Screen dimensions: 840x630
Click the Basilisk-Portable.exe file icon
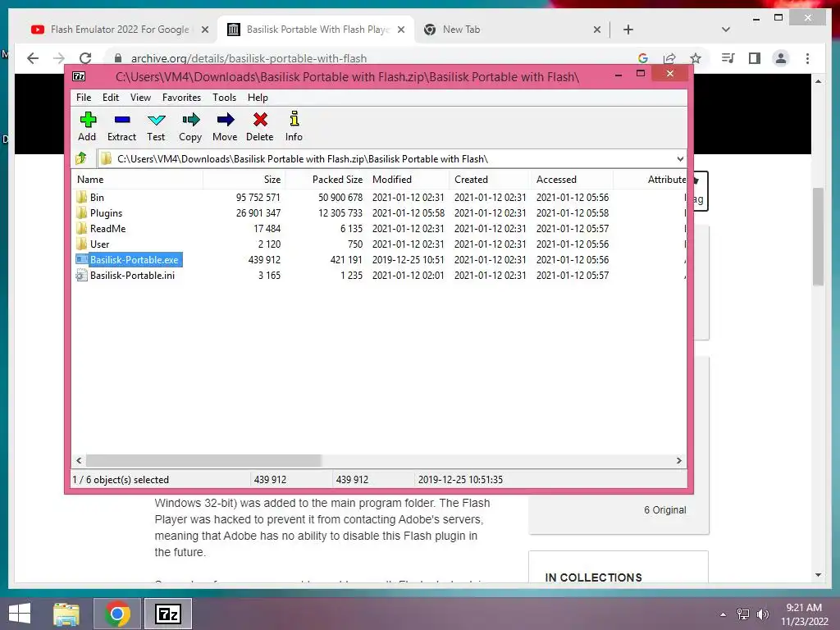tap(81, 259)
